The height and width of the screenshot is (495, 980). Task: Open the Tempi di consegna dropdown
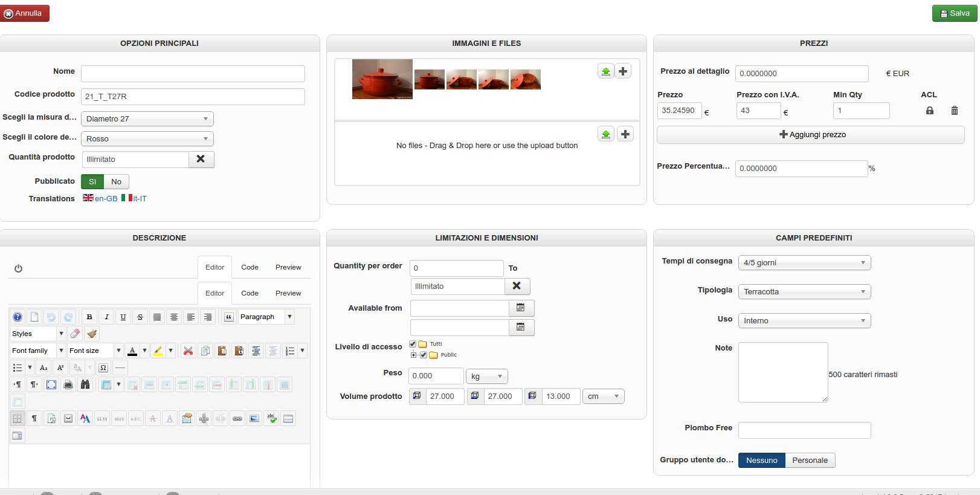tap(804, 263)
